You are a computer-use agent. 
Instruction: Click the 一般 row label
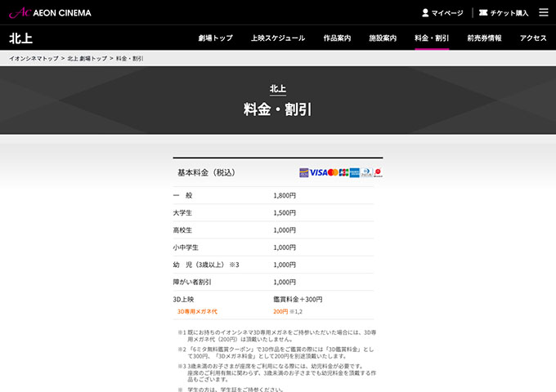click(x=182, y=195)
